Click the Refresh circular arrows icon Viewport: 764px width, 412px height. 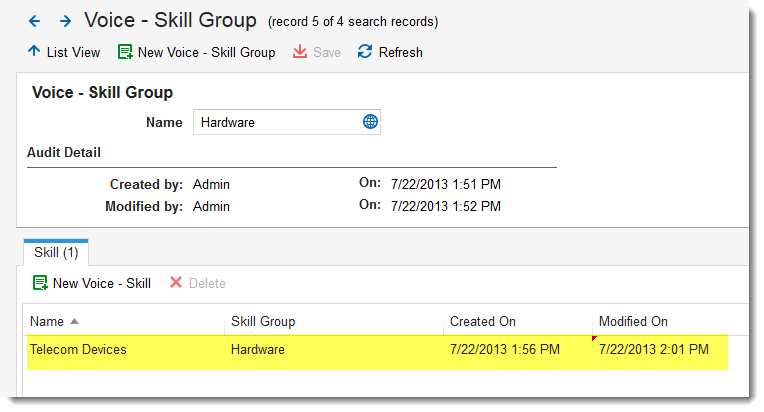click(365, 52)
